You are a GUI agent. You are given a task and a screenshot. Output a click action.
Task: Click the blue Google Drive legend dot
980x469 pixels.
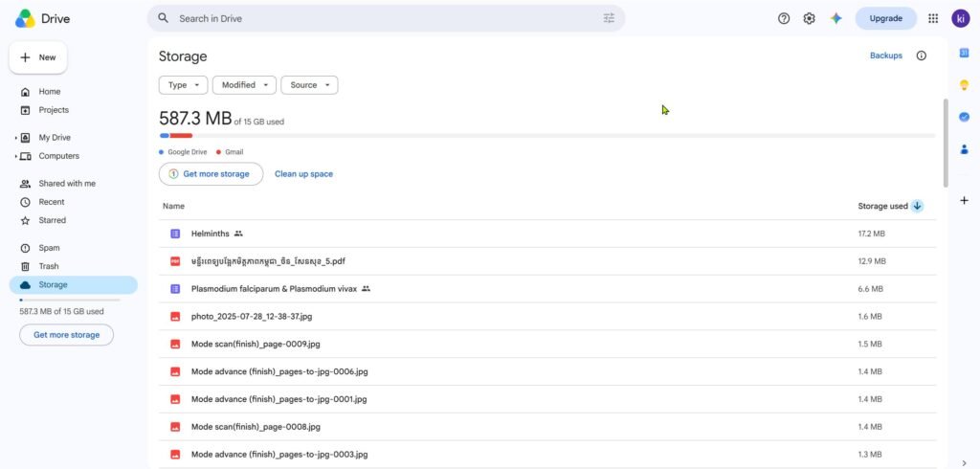pyautogui.click(x=161, y=152)
